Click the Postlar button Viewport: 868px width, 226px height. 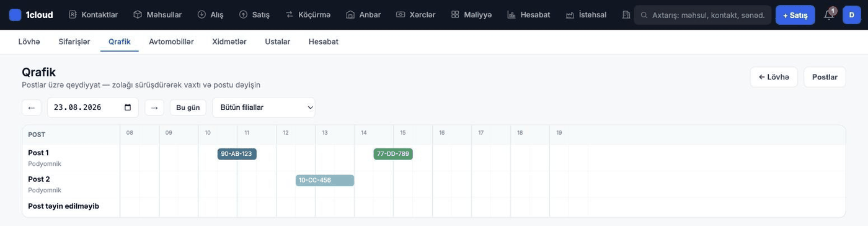825,77
